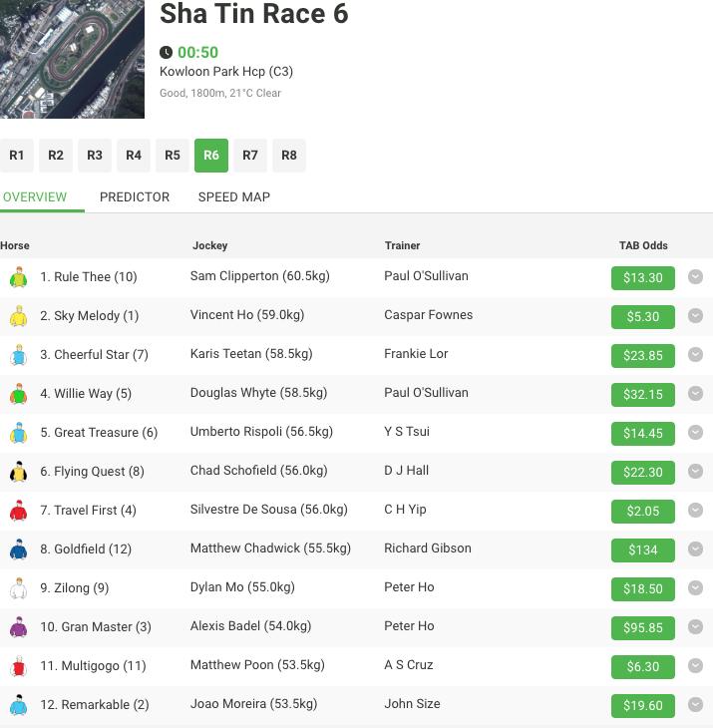Expand the Remarkable row chevron
Image resolution: width=713 pixels, height=728 pixels.
click(x=695, y=704)
